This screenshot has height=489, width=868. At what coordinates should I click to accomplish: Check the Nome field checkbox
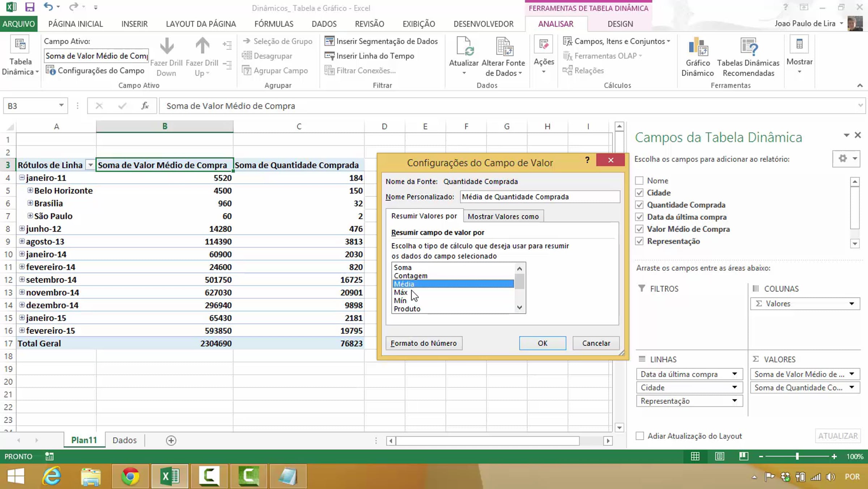click(639, 181)
